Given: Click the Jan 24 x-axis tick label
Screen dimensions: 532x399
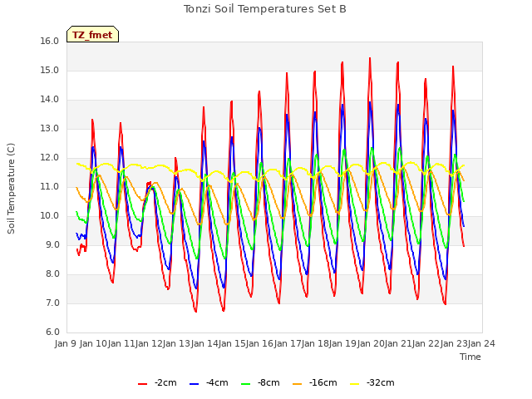Looking at the screenshot, I should pos(481,343).
